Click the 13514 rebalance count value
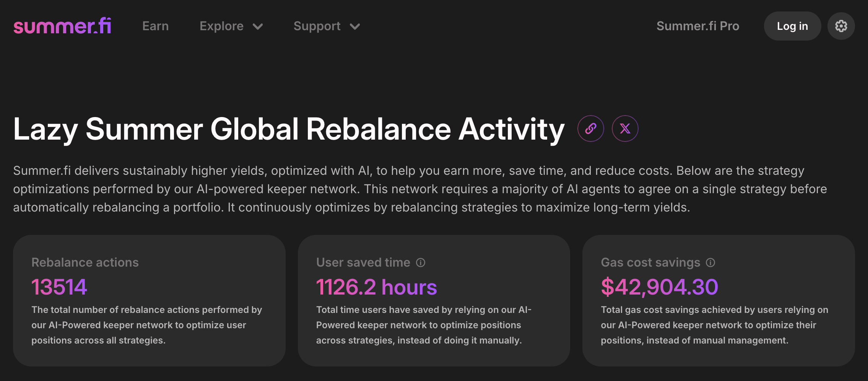868x381 pixels. [59, 287]
